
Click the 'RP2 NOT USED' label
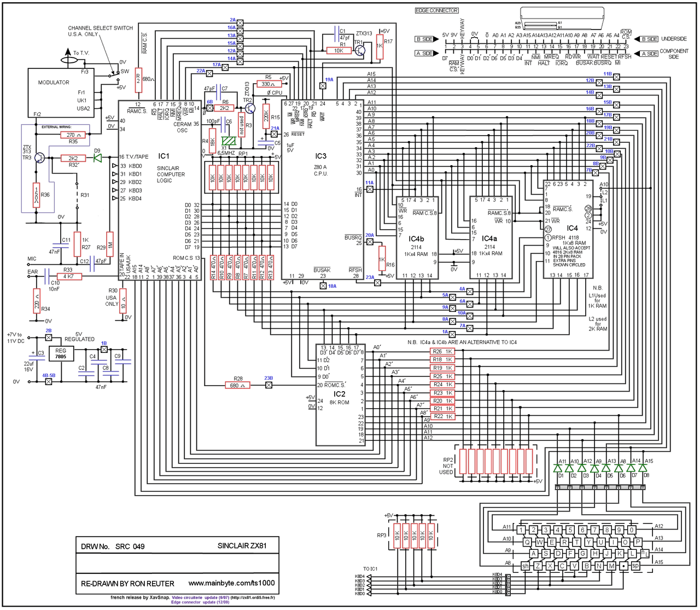pyautogui.click(x=448, y=466)
